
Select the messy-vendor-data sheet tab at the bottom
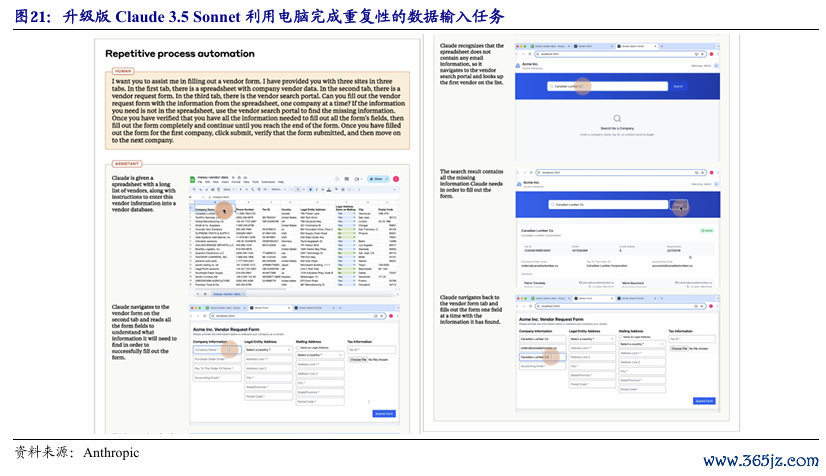228,294
